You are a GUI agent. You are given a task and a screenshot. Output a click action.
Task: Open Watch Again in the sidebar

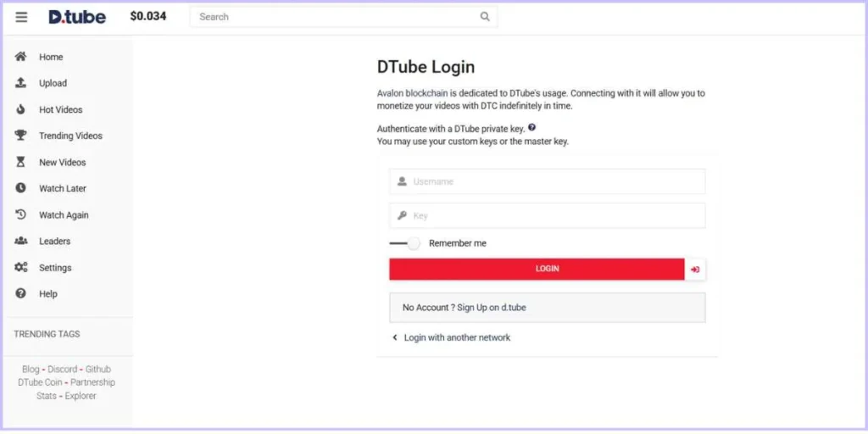pyautogui.click(x=64, y=215)
